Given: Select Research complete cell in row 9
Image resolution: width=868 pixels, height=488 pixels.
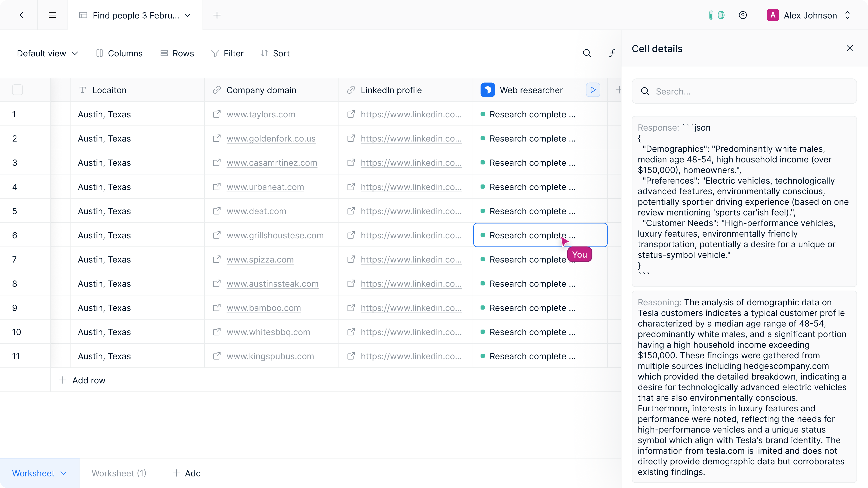Looking at the screenshot, I should (x=540, y=308).
